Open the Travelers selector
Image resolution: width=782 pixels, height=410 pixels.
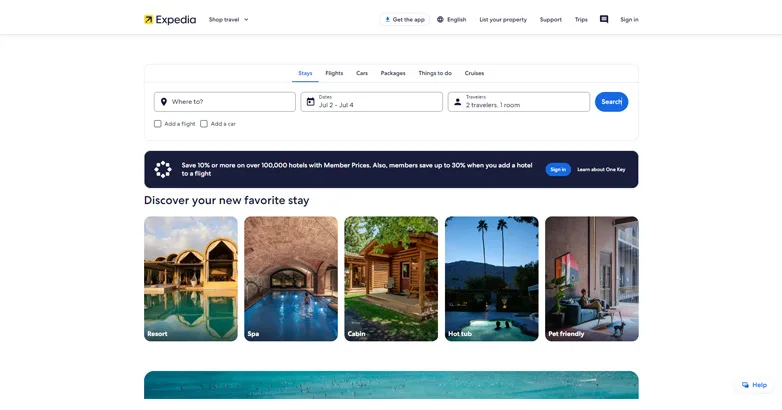click(x=519, y=102)
